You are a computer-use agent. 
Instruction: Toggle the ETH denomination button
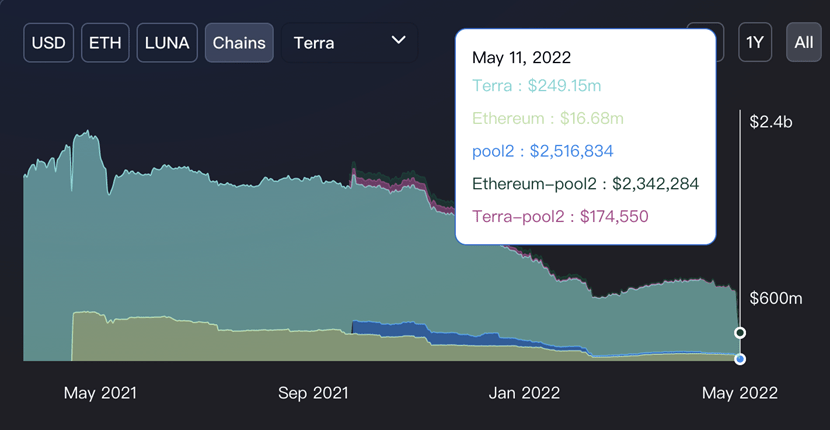105,43
